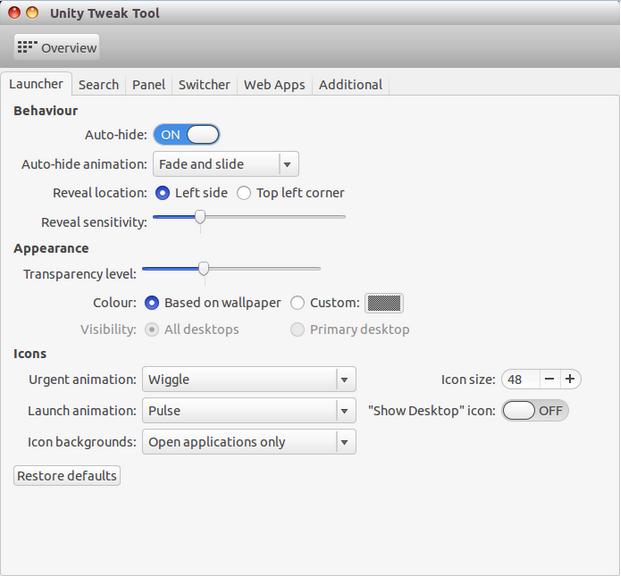The width and height of the screenshot is (621, 576).
Task: Click the custom colour swatch
Action: (384, 302)
